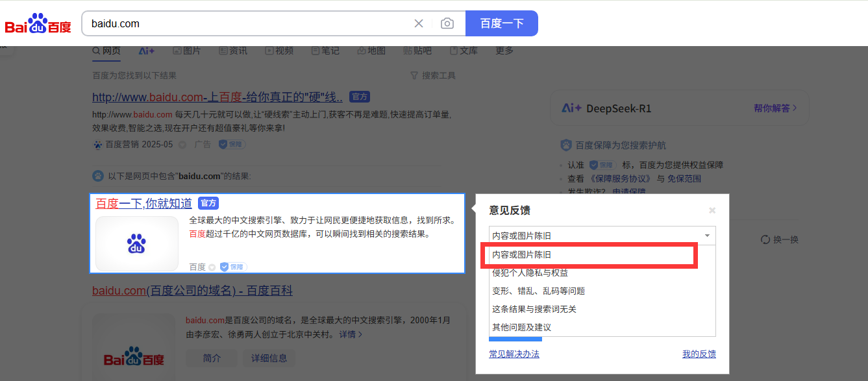Click the 保障 badge under the highlighted result
This screenshot has height=381, width=868.
(x=233, y=267)
